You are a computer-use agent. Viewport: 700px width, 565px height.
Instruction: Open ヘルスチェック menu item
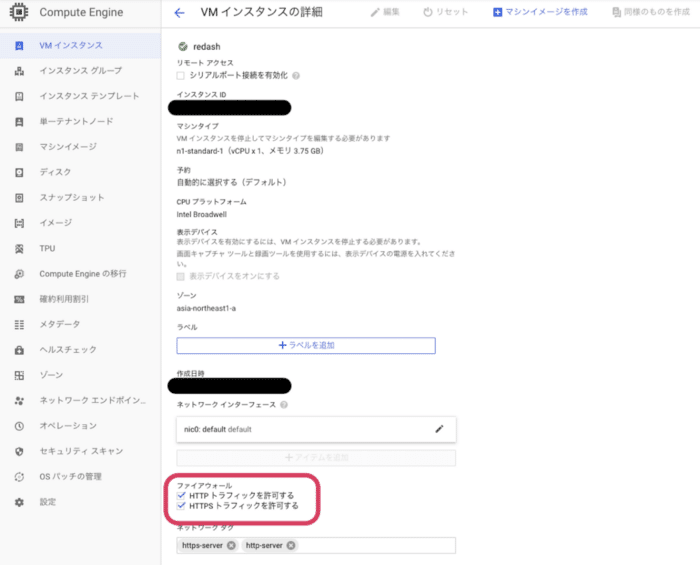coord(80,350)
